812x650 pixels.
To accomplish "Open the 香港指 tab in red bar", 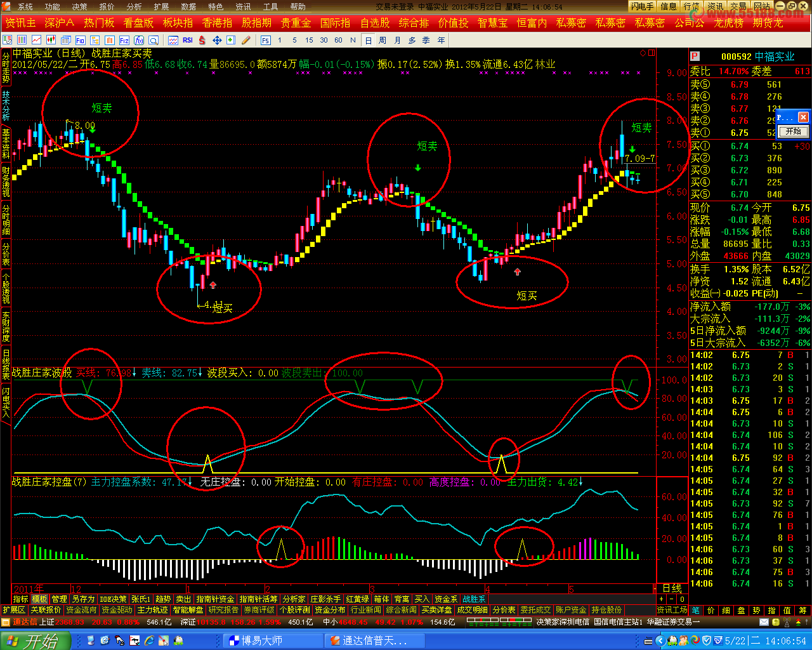I will (217, 23).
